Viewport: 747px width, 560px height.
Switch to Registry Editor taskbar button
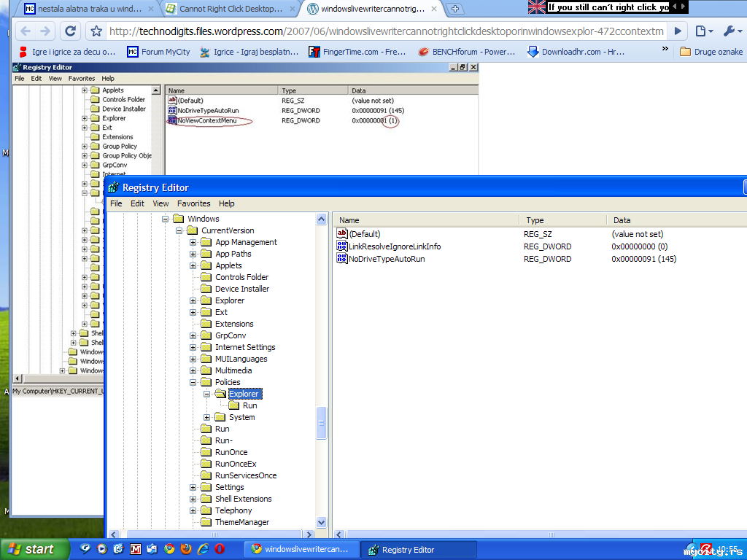(418, 550)
